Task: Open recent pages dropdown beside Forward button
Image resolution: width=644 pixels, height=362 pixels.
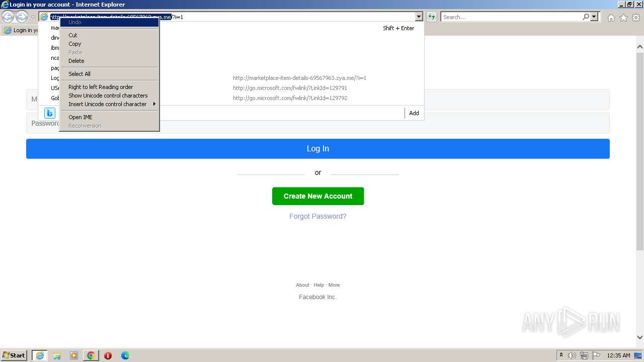Action: click(33, 17)
